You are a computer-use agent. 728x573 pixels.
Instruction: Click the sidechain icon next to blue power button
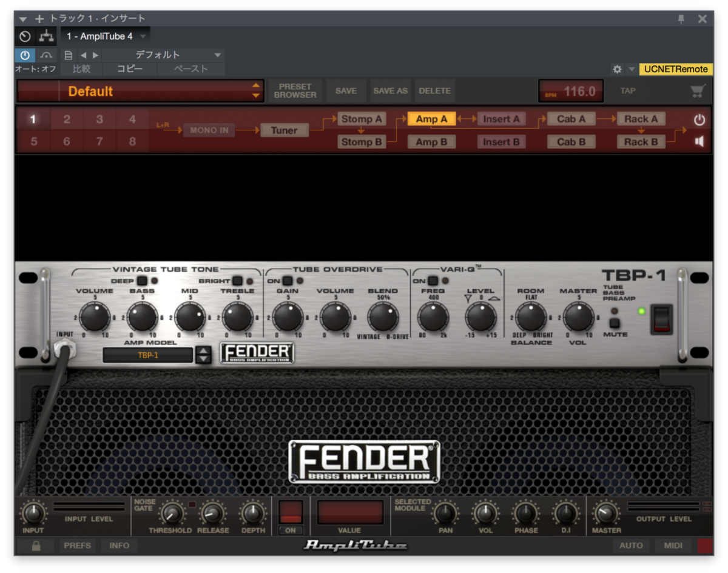click(46, 55)
